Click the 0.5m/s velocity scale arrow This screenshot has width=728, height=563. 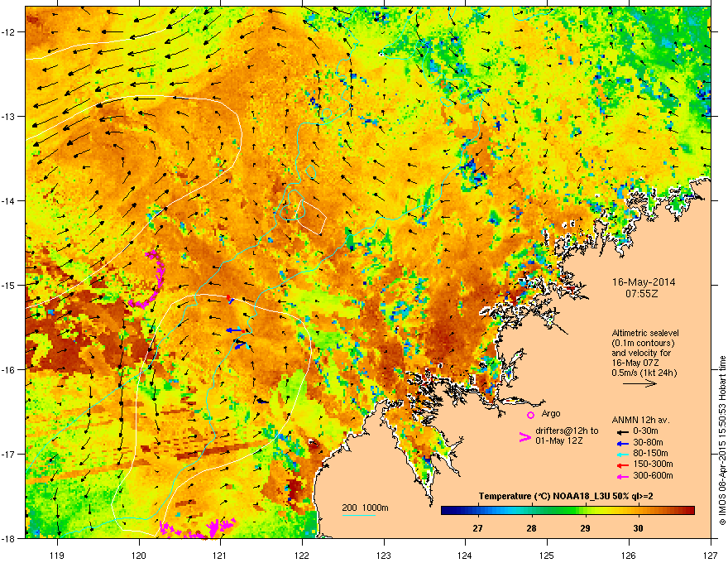tap(639, 383)
